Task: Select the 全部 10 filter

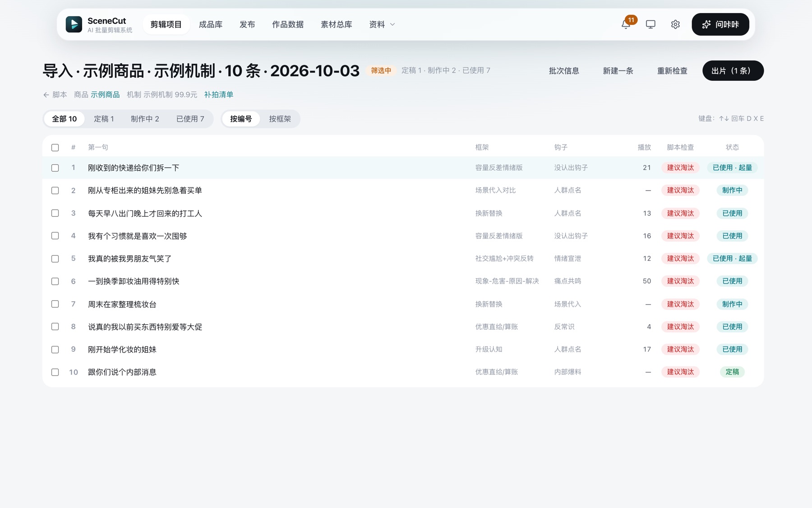Action: click(65, 119)
